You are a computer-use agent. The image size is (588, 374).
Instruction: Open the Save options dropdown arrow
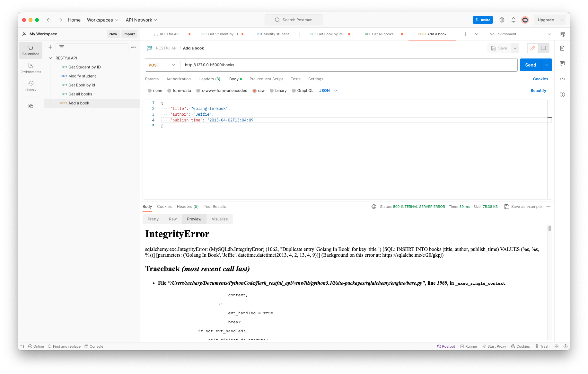[x=515, y=48]
